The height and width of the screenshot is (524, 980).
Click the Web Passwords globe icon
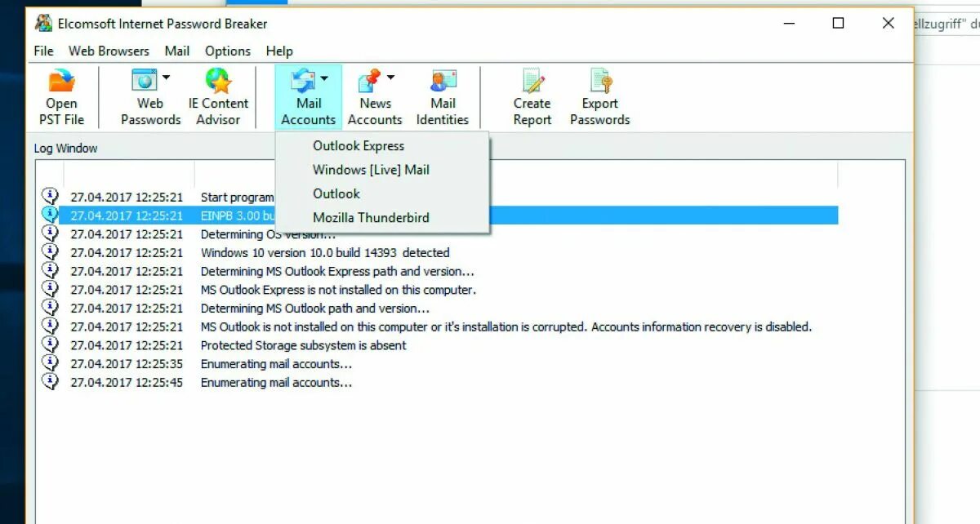(145, 80)
